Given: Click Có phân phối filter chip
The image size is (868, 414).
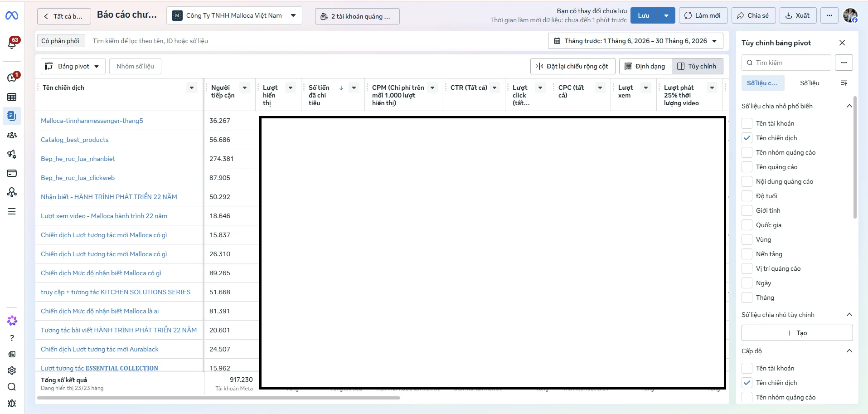Looking at the screenshot, I should click(x=60, y=41).
